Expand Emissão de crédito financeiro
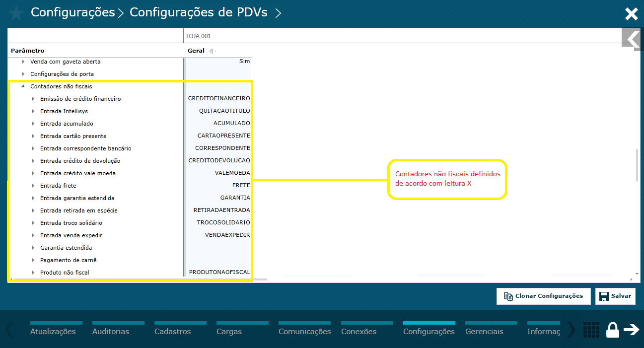This screenshot has height=348, width=644. point(34,98)
